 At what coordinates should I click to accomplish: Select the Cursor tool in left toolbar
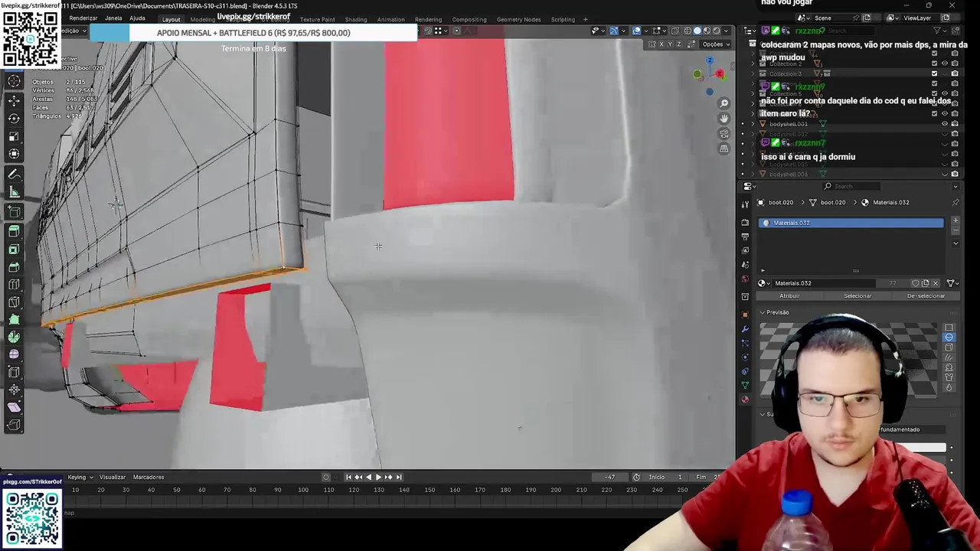14,81
